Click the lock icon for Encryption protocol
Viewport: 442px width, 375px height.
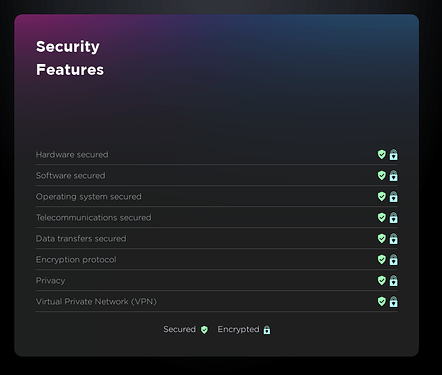pyautogui.click(x=394, y=260)
